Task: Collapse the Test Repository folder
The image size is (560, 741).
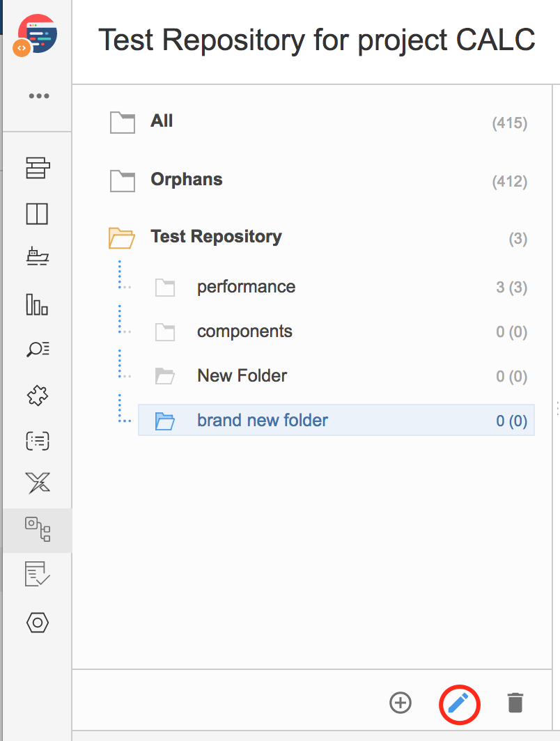Action: point(121,237)
